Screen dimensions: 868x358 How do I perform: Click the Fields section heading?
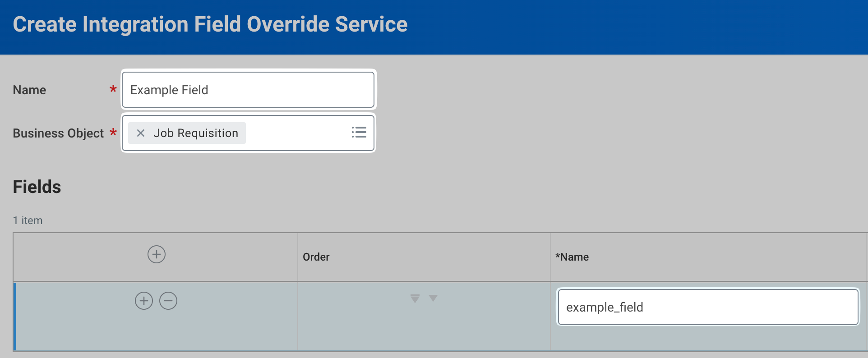[37, 187]
